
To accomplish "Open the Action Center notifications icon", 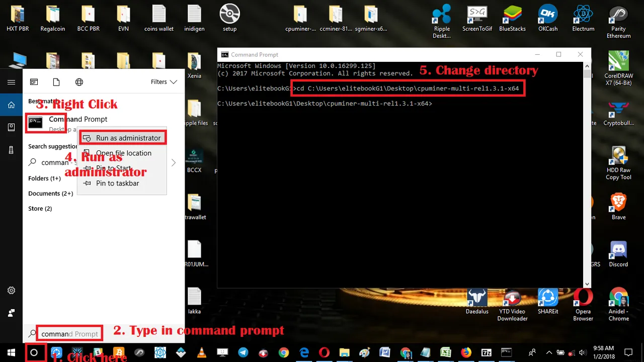I will [628, 352].
